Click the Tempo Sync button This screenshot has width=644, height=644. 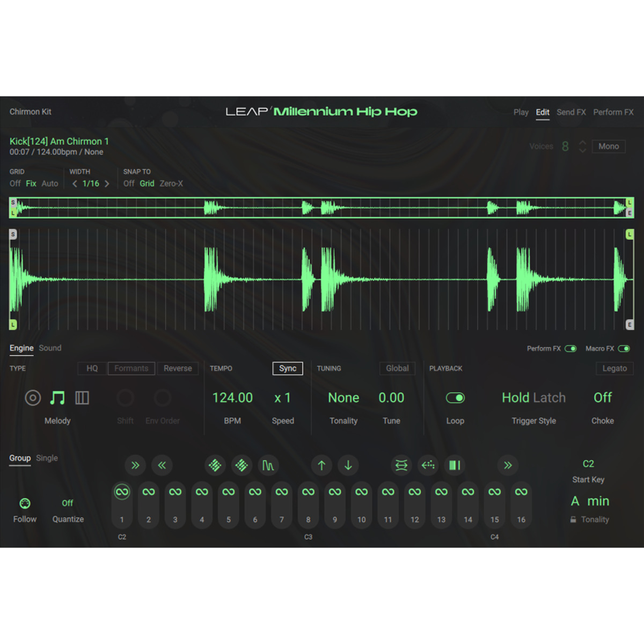[288, 369]
